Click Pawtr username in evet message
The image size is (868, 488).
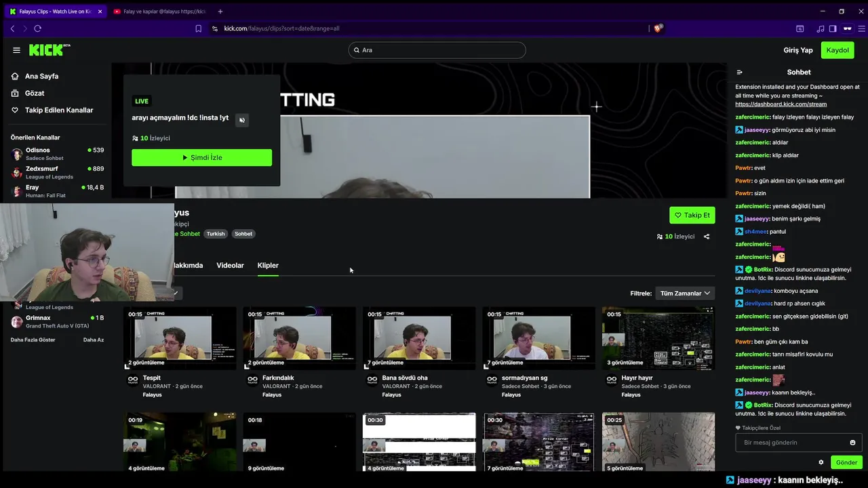743,168
